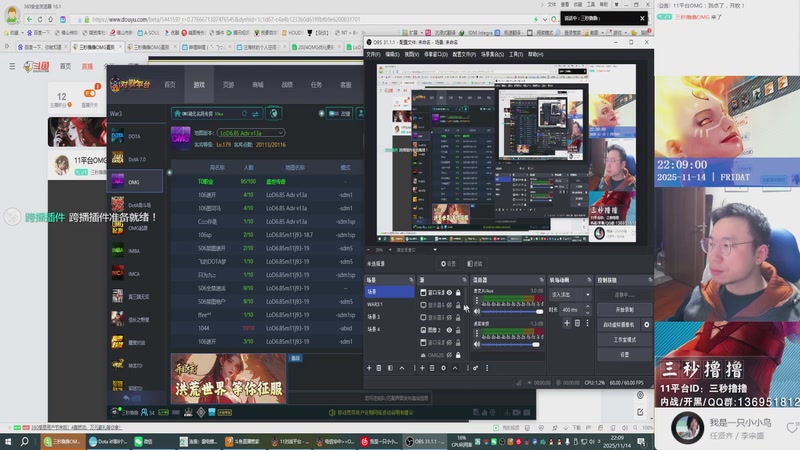Image resolution: width=800 pixels, height=450 pixels.
Task: Open OBS Edit menu
Action: tap(392, 54)
